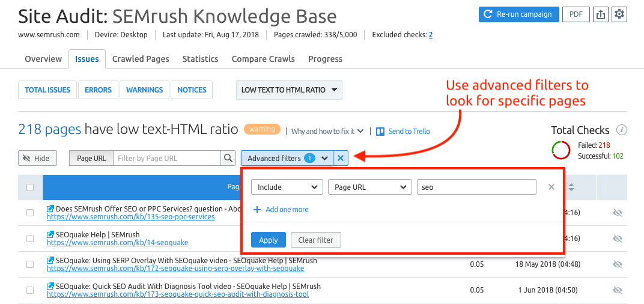Hide the 135-seo-ppc-services row via eye icon
The image size is (644, 304).
[617, 213]
